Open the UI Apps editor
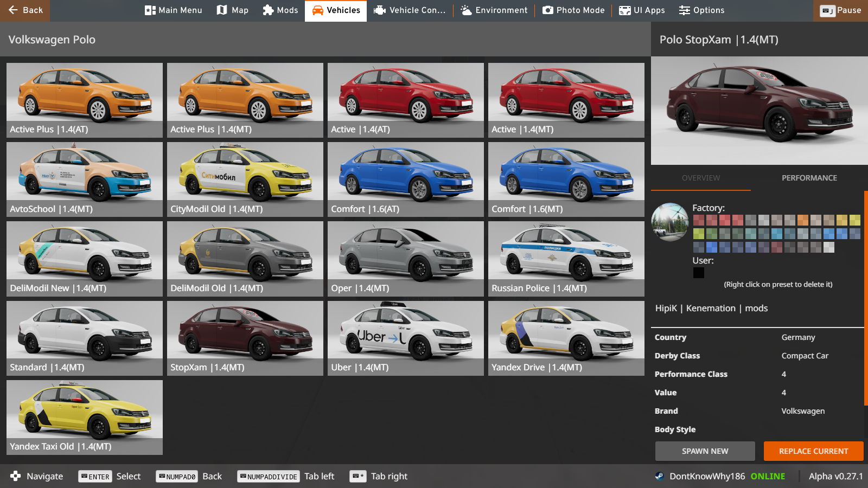Image resolution: width=868 pixels, height=488 pixels. click(x=642, y=10)
